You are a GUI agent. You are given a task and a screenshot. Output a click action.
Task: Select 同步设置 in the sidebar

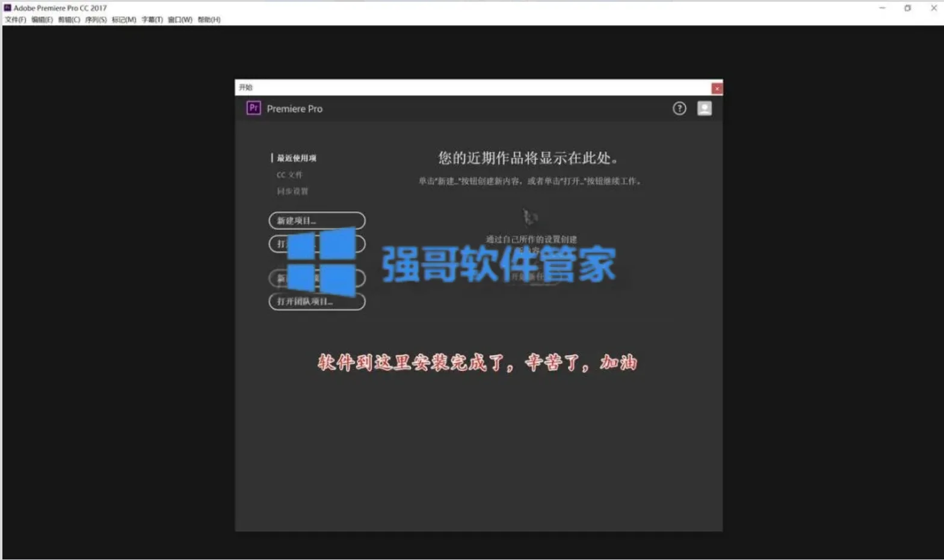pos(292,191)
